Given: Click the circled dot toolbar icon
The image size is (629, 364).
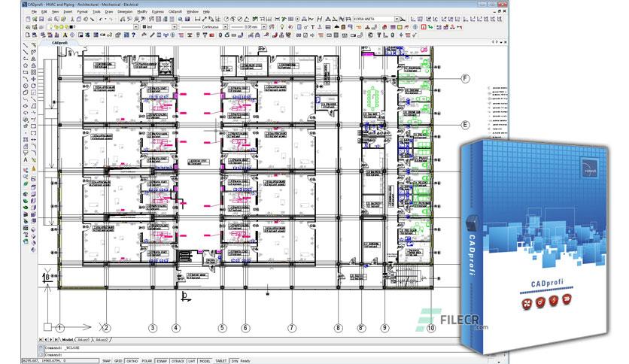Looking at the screenshot, I should [x=297, y=19].
